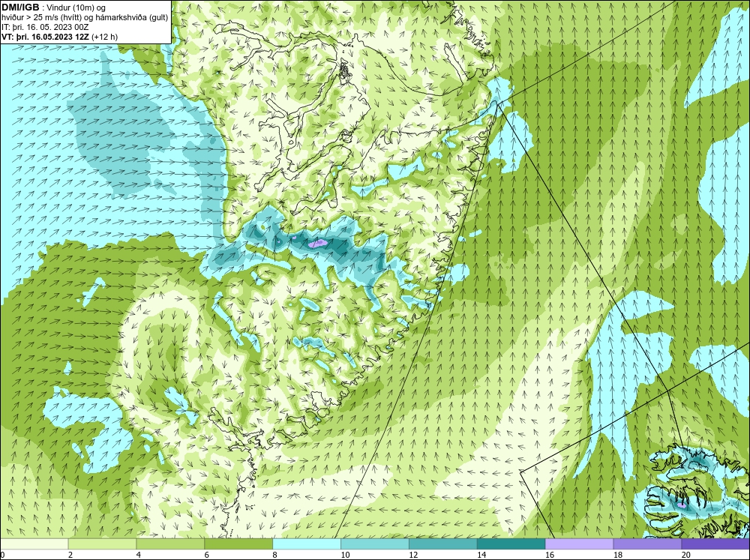Click the legend label '16'
This screenshot has width=750, height=560.
click(x=550, y=555)
